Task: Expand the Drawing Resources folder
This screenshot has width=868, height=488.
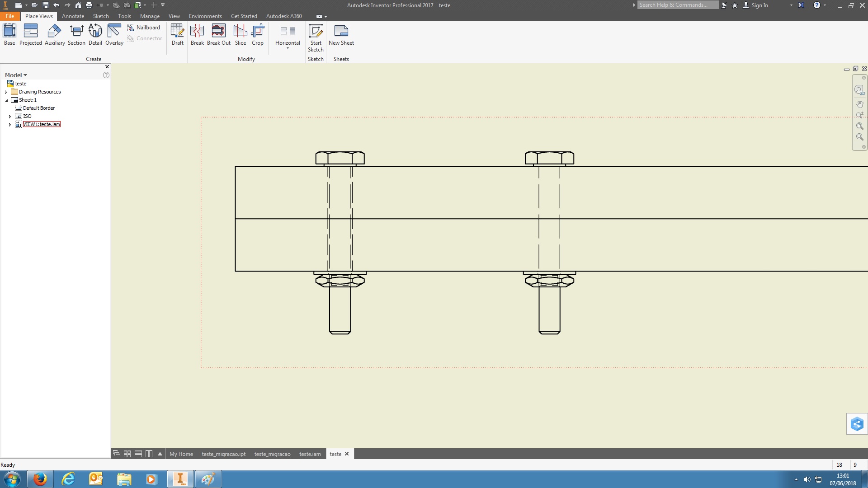Action: click(x=6, y=92)
